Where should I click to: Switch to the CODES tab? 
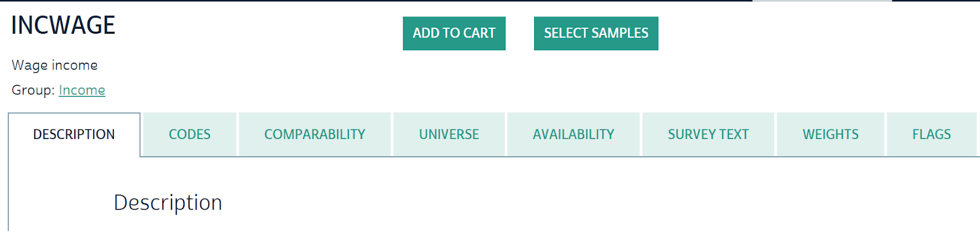point(190,134)
